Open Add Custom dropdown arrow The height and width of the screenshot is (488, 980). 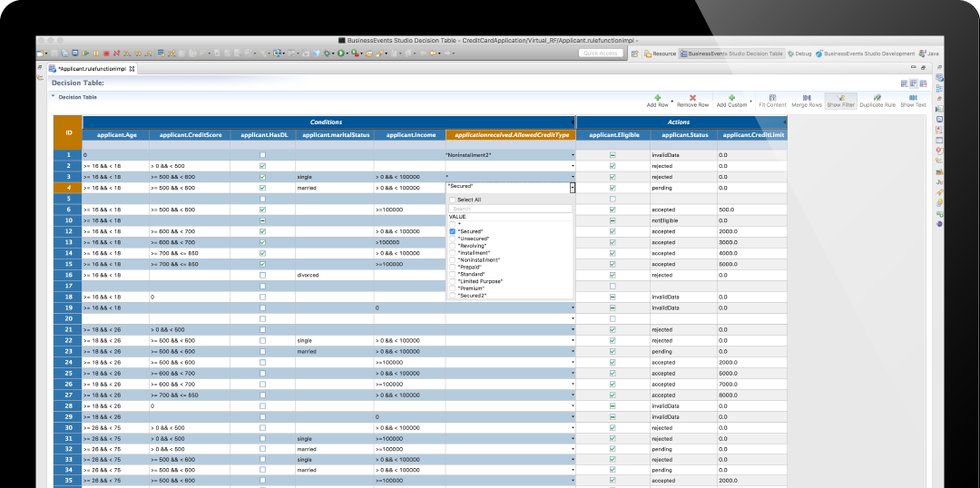750,101
